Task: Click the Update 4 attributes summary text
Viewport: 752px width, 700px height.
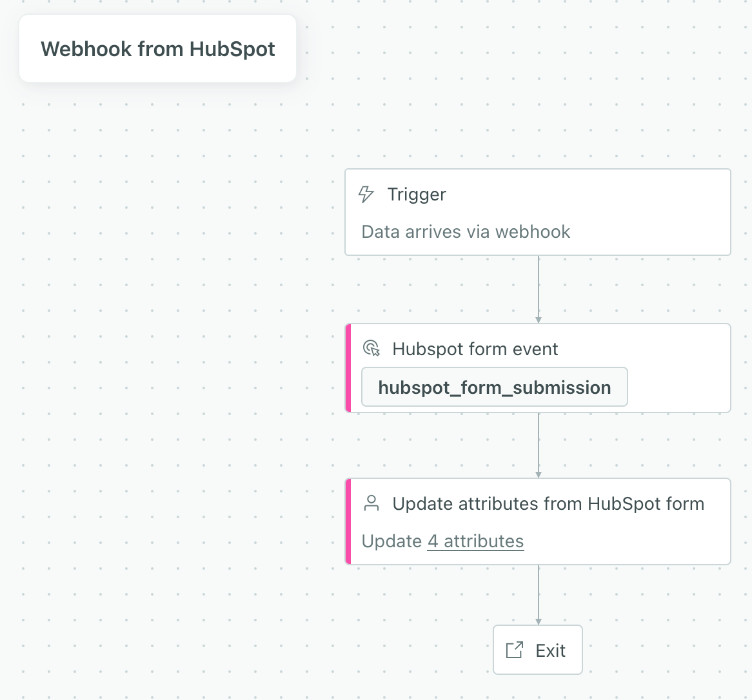Action: pos(442,541)
